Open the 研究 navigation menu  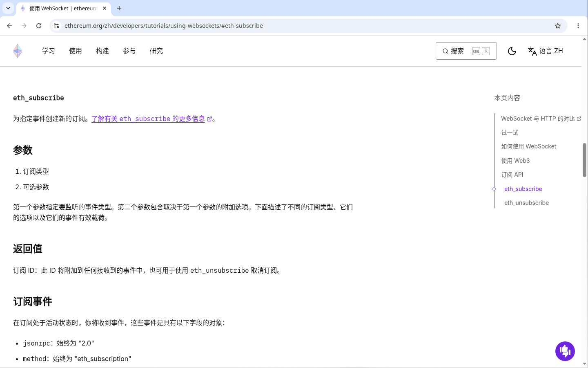pos(156,51)
